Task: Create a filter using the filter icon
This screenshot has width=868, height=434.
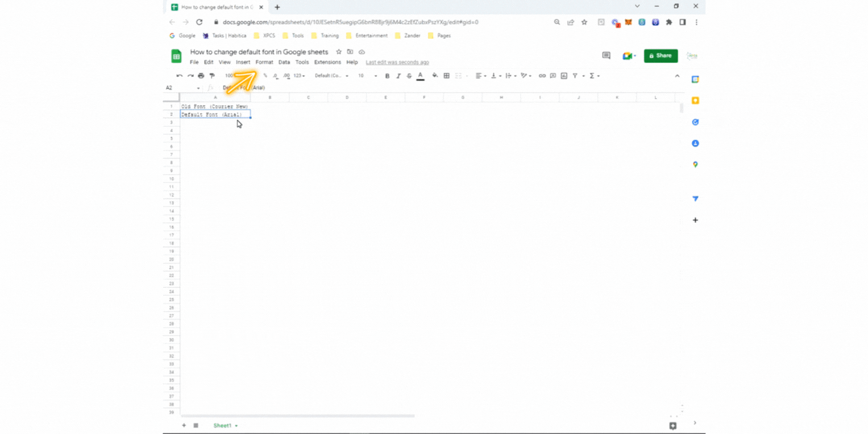Action: 576,75
